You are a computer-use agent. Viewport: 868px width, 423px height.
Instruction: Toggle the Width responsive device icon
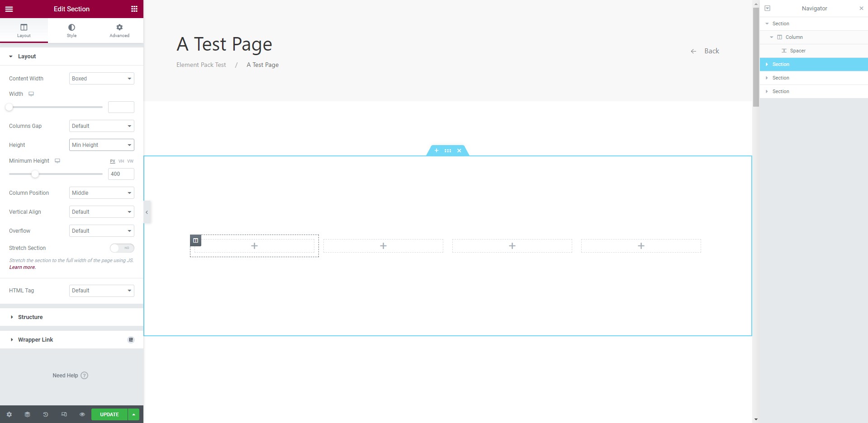pyautogui.click(x=31, y=94)
